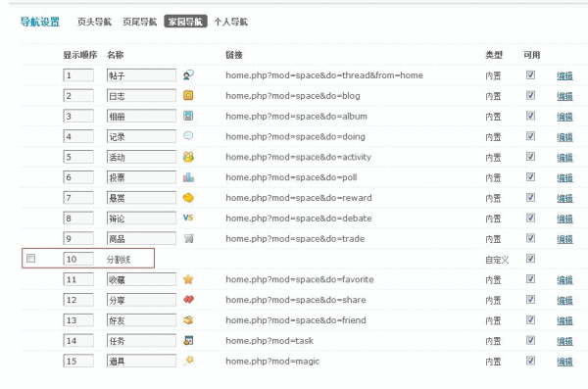The image size is (588, 389).
Task: Click the 帖子 row thread icon
Action: pyautogui.click(x=188, y=75)
